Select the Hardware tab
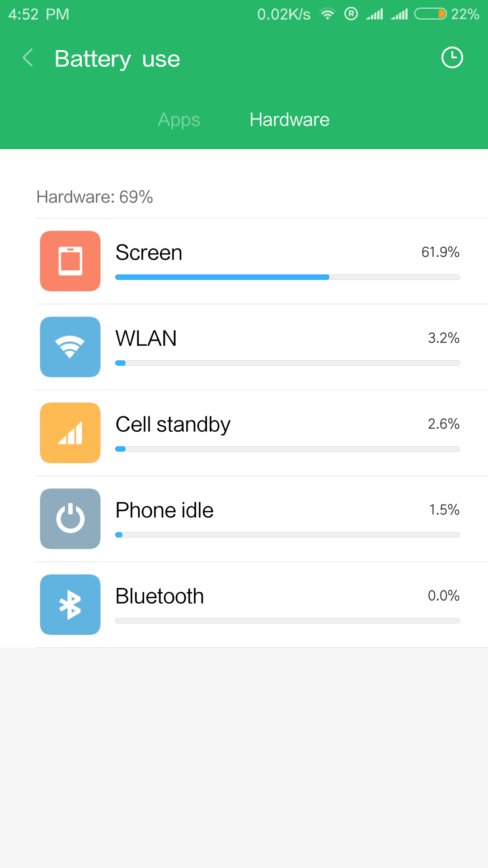 point(289,120)
